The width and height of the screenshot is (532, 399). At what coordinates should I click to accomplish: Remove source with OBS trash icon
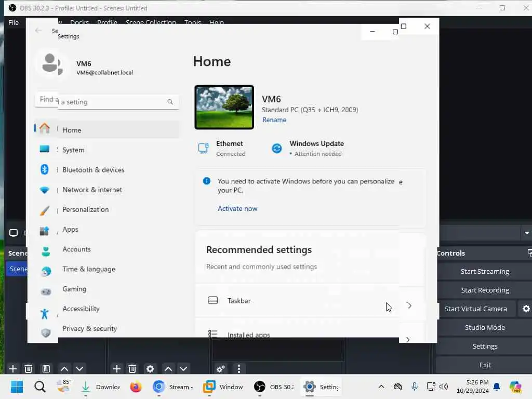(x=132, y=368)
